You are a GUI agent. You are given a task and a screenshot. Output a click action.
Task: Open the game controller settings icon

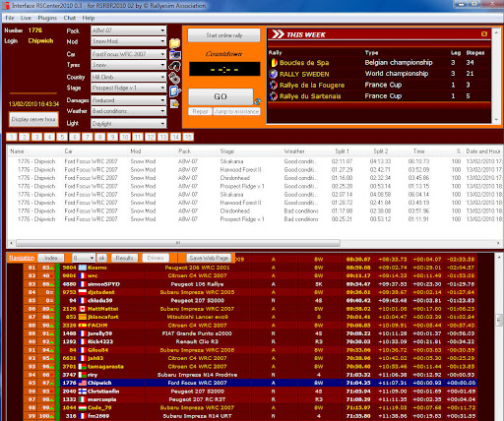175,79
